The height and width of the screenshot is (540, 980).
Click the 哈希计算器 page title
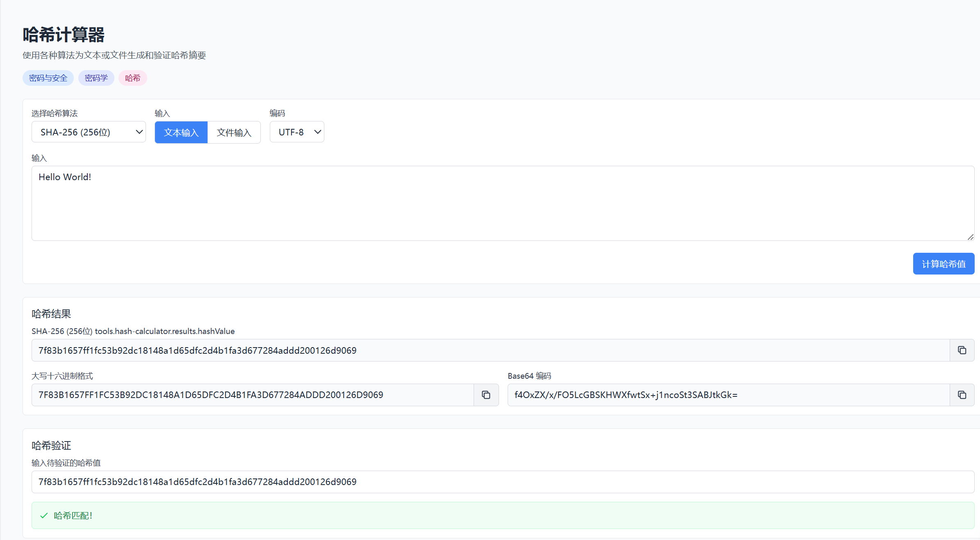click(64, 34)
